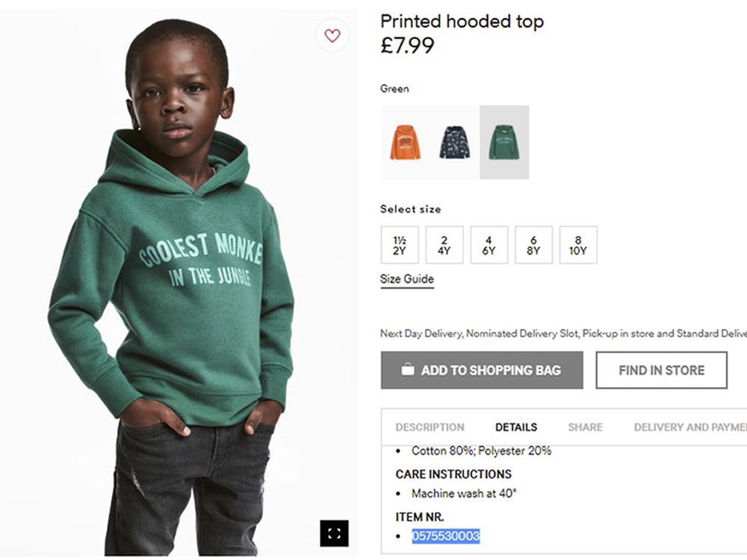Viewport: 747px width, 560px height.
Task: Click the Find in Store button
Action: [x=661, y=370]
